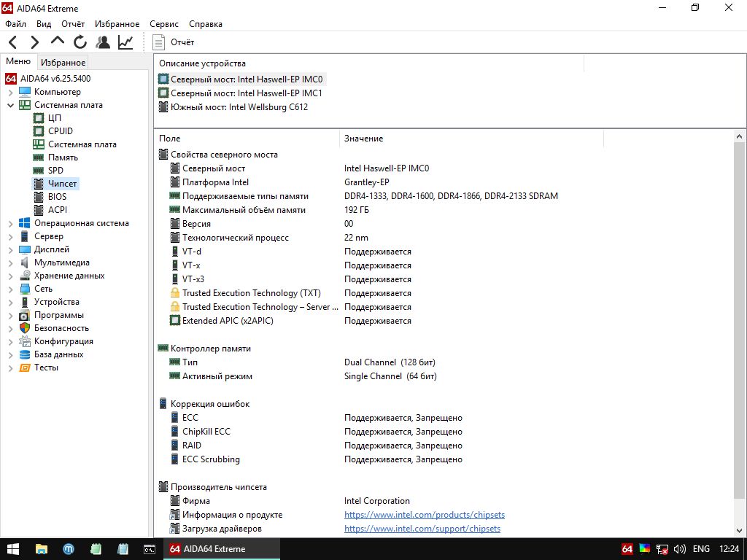Click the Поле column header

point(247,139)
